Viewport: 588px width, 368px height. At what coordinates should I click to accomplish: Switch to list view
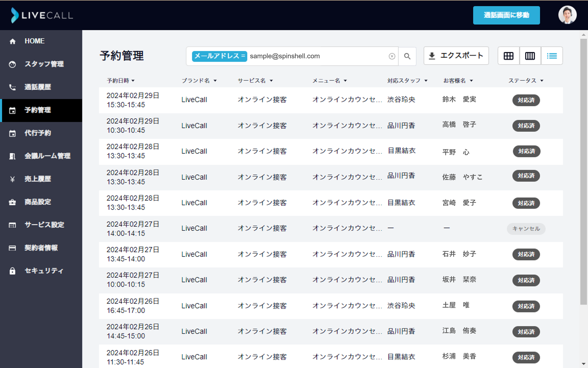tap(552, 56)
